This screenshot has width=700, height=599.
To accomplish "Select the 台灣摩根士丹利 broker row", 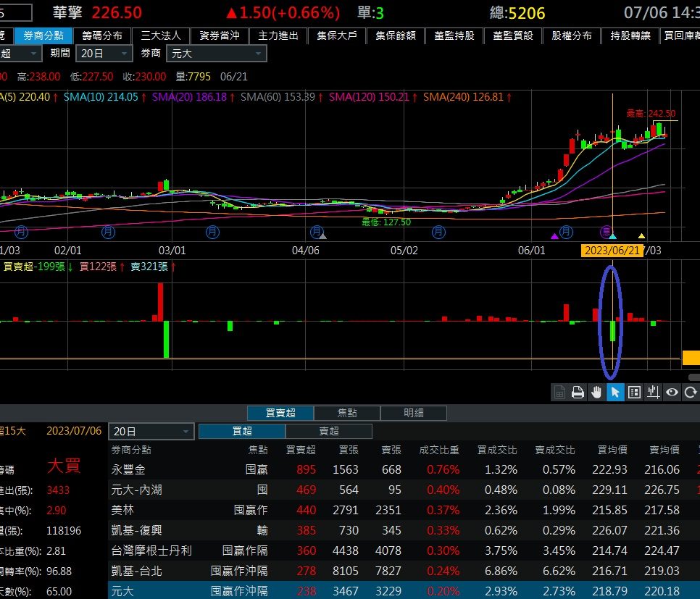I will click(x=404, y=550).
